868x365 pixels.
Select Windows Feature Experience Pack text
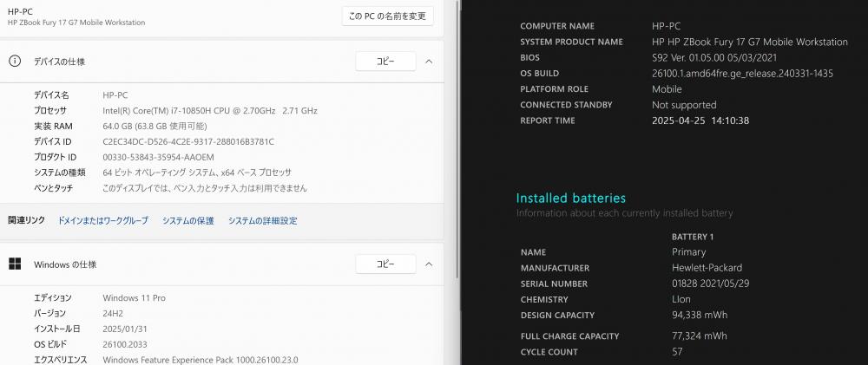[x=201, y=360]
